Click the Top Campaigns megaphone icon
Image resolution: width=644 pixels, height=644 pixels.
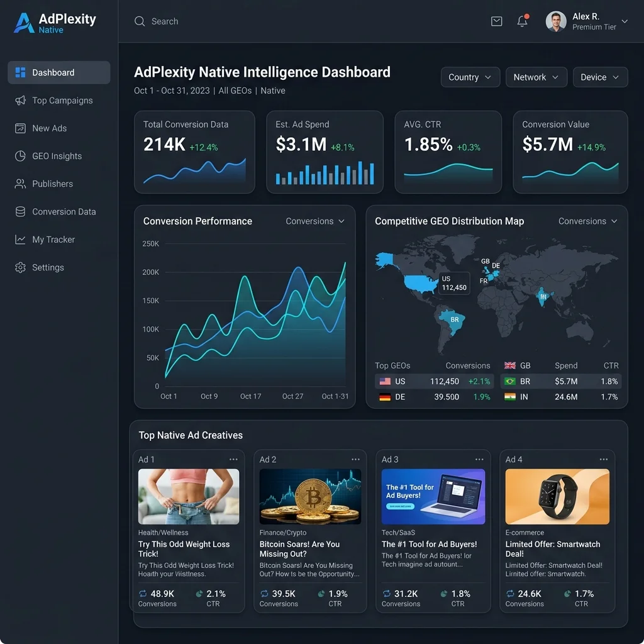point(20,100)
